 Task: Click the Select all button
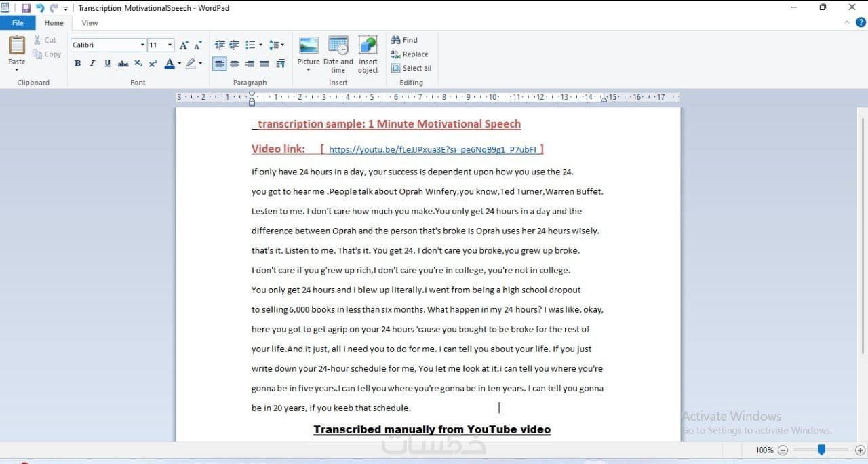(411, 68)
